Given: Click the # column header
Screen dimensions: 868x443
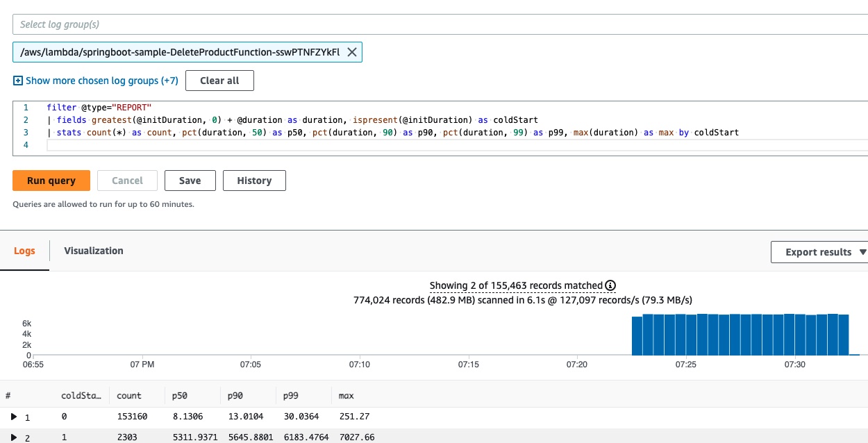Looking at the screenshot, I should (8, 395).
